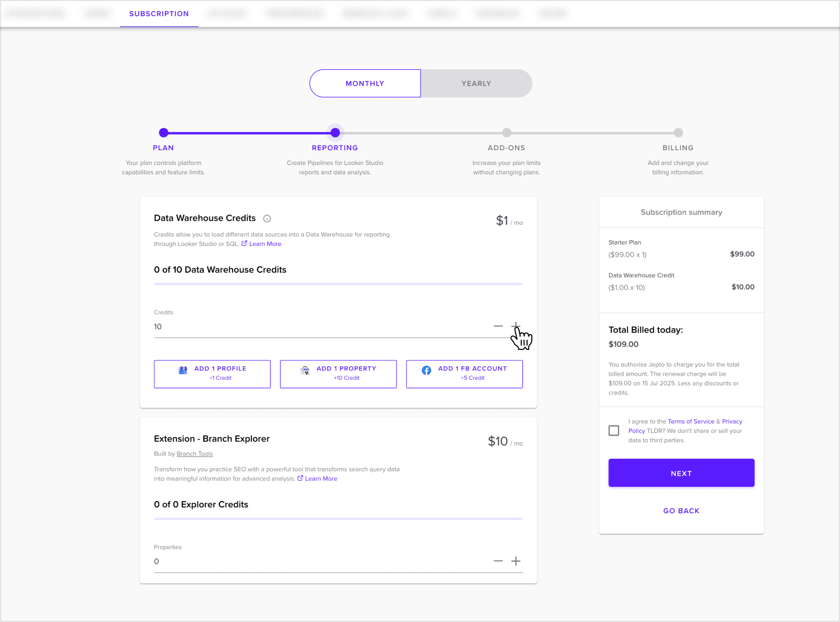Go to the Add-ons step marker
The height and width of the screenshot is (622, 840).
point(507,133)
